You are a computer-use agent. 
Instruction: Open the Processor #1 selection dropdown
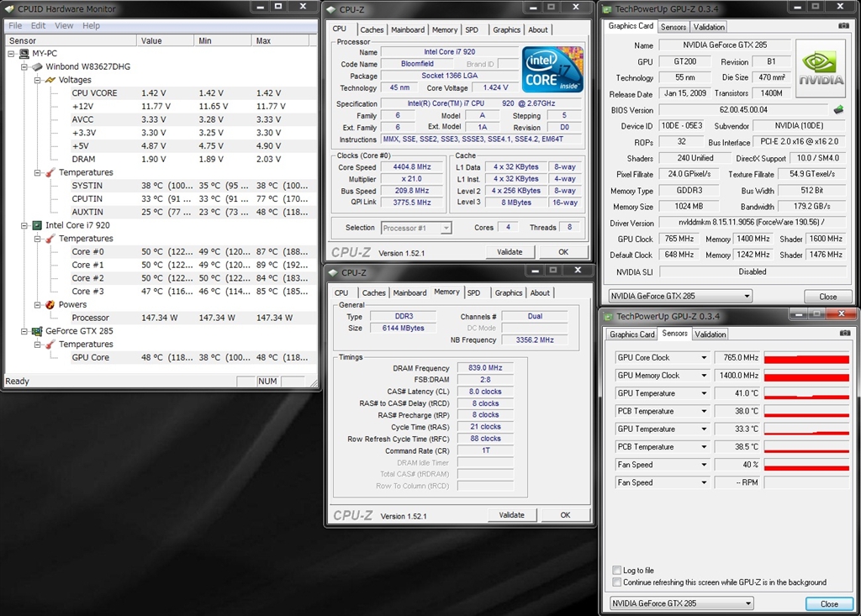pos(446,228)
